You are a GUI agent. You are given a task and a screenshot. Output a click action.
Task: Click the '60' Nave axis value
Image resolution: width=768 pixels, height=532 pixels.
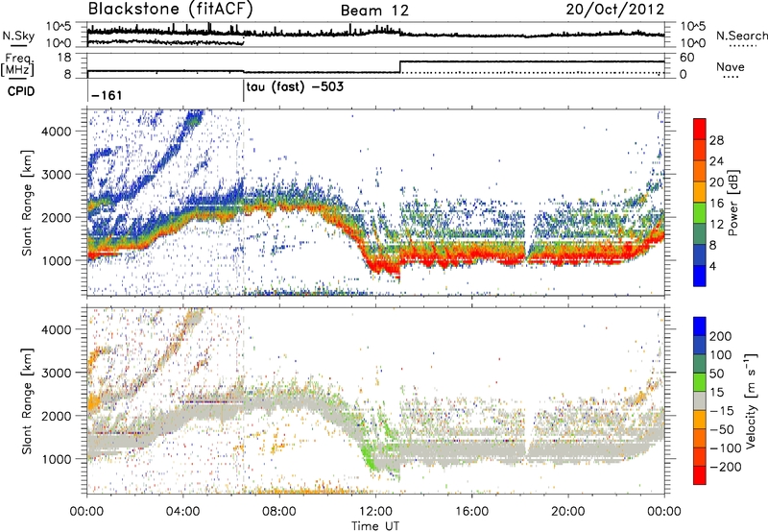686,58
